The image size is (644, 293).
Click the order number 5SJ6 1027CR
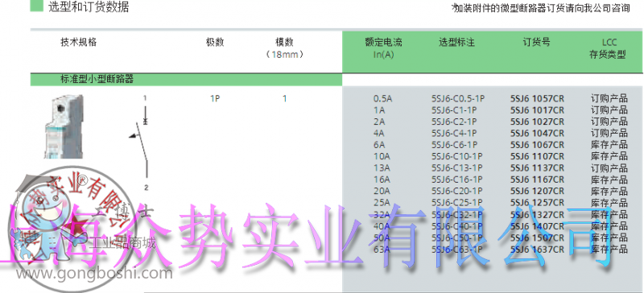pos(537,122)
